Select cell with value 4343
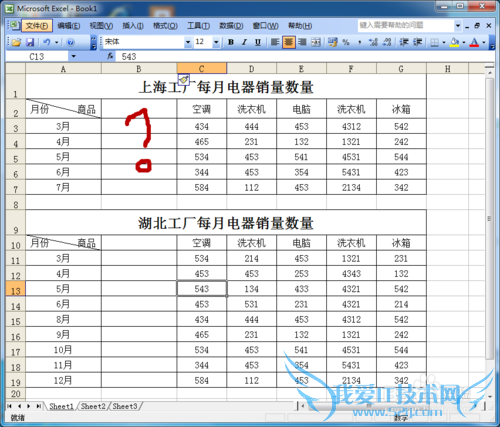 [351, 274]
